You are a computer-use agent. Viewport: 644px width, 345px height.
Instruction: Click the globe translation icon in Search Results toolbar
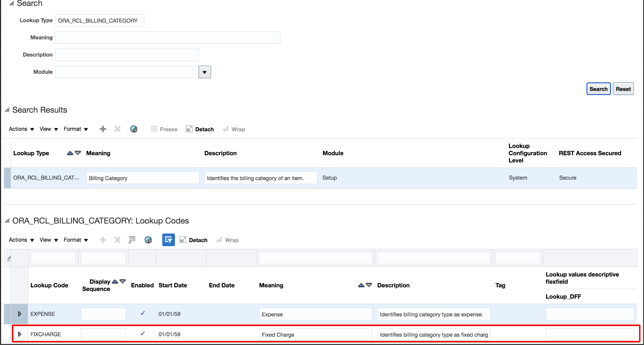[134, 129]
